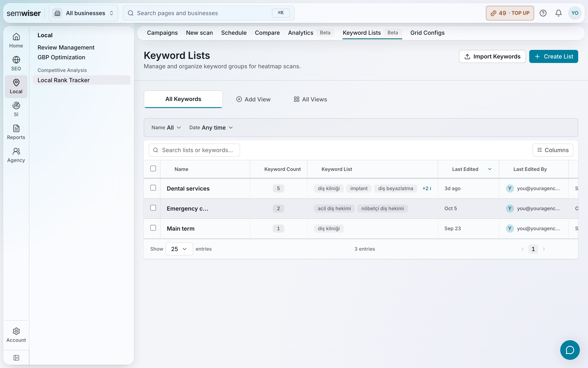Click the Create List button
This screenshot has height=368, width=588.
tap(553, 56)
